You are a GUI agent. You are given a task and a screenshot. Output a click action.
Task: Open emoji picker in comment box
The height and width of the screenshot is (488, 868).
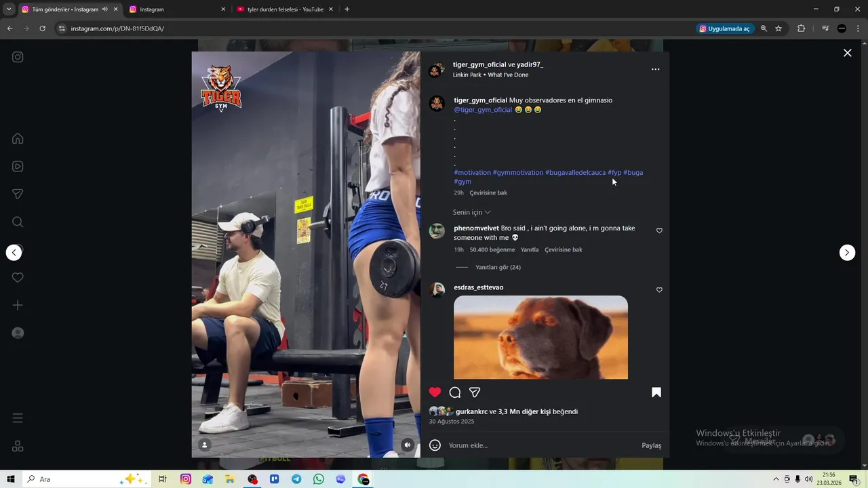point(435,445)
